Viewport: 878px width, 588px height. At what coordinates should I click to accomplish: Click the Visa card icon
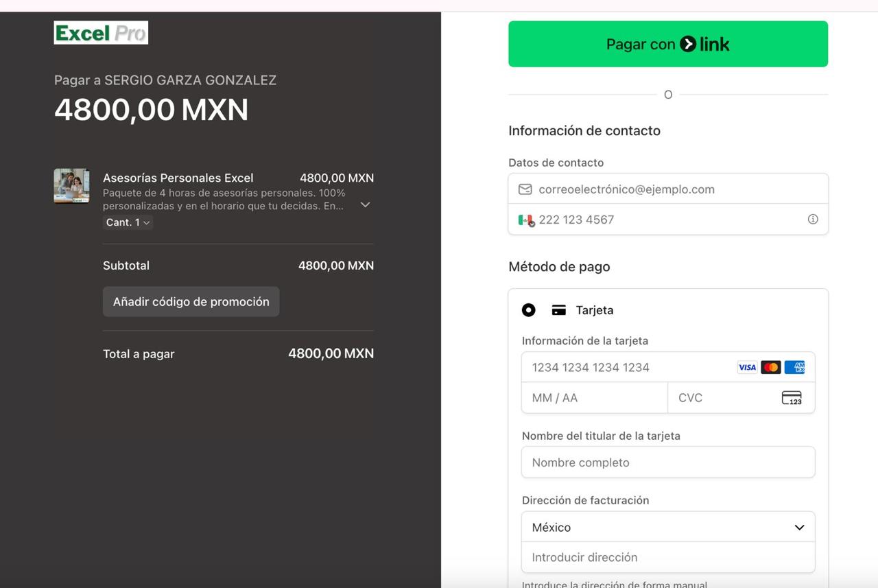pyautogui.click(x=747, y=367)
